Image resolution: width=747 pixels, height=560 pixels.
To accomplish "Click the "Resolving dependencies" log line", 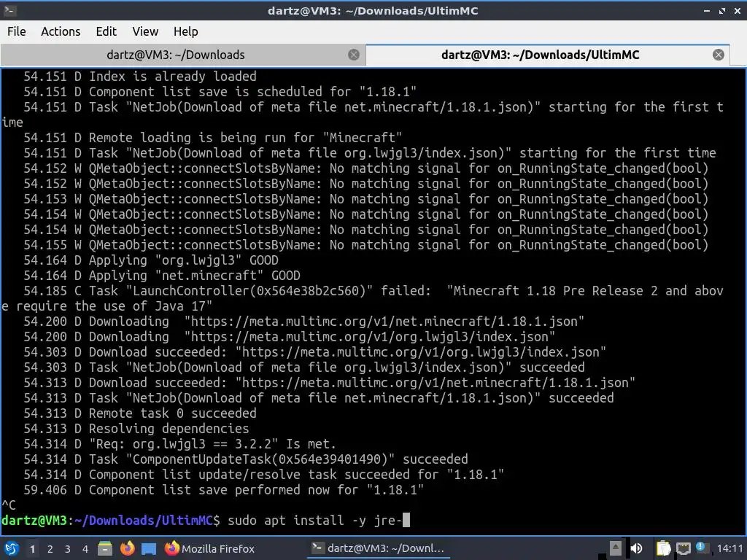I will (x=136, y=429).
